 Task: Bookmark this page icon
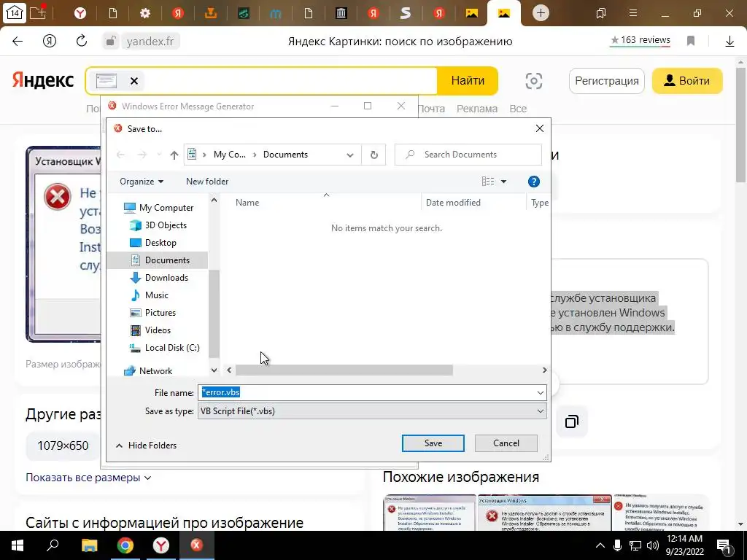coord(691,41)
